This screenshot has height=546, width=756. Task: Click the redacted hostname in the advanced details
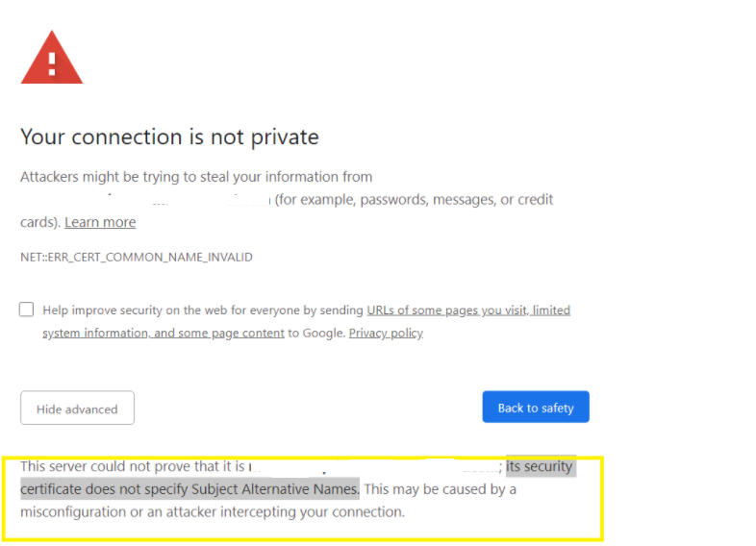tap(374, 466)
